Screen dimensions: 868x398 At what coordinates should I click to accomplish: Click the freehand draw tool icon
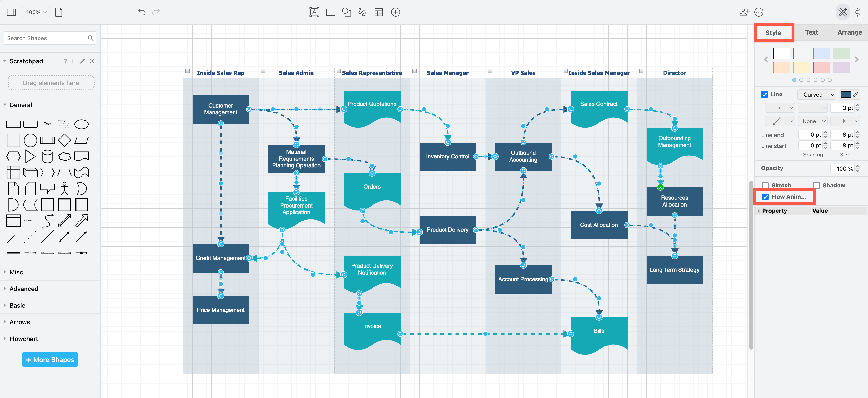(362, 11)
